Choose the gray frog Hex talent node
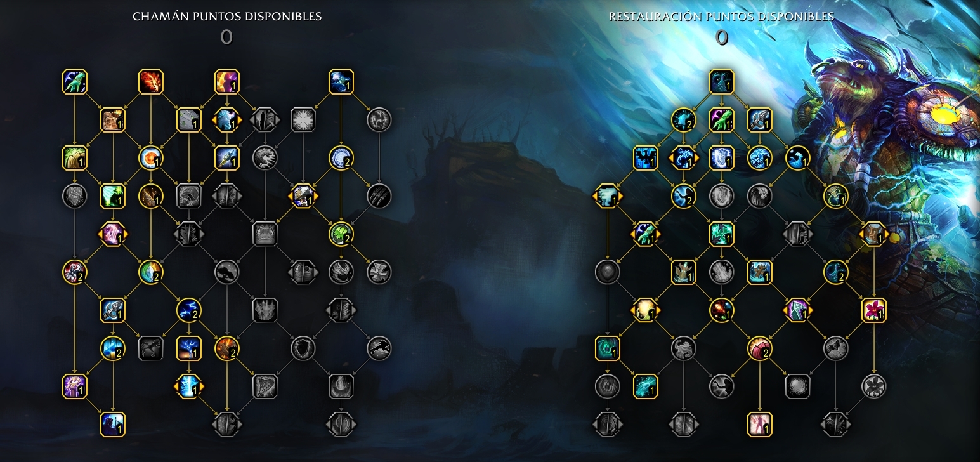Screen dimensions: 980x462 tap(265, 234)
